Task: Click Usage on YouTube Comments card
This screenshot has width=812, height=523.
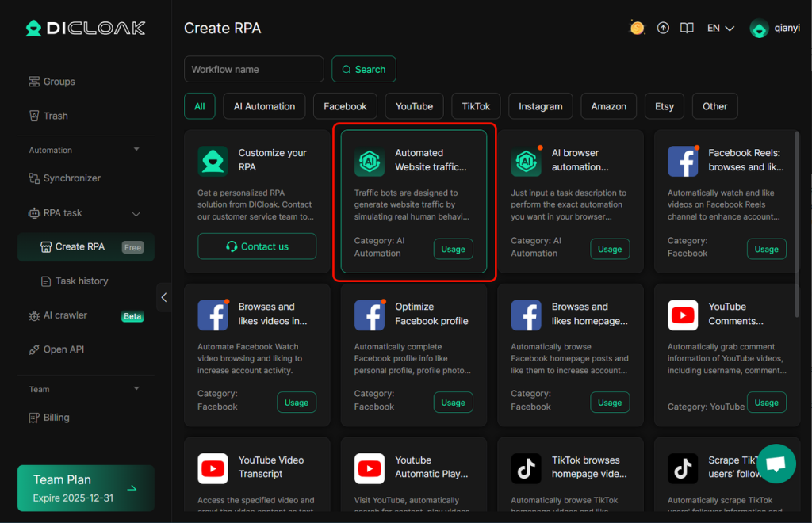Action: [767, 403]
